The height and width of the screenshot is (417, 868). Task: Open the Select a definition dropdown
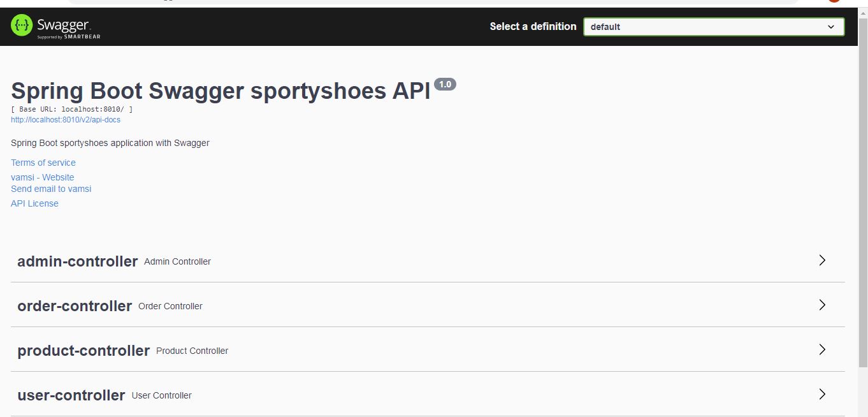coord(714,27)
